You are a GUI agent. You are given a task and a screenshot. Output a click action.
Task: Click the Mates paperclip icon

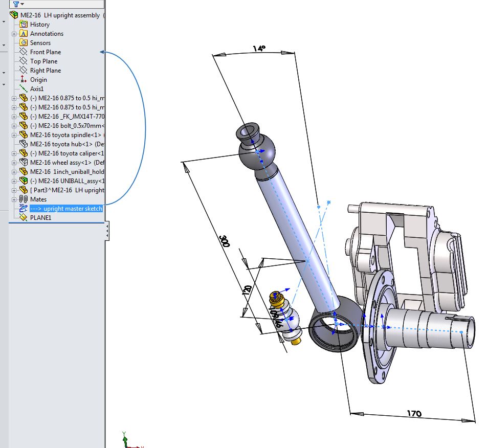pyautogui.click(x=24, y=199)
